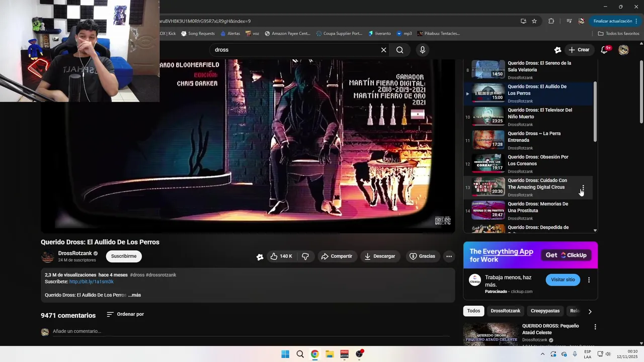This screenshot has width=644, height=362.
Task: Open Alertas bookmark
Action: pos(230,34)
